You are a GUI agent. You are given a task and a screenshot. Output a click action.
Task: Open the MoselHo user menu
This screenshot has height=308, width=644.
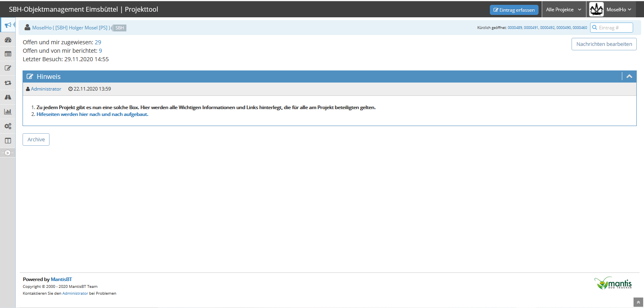click(611, 10)
